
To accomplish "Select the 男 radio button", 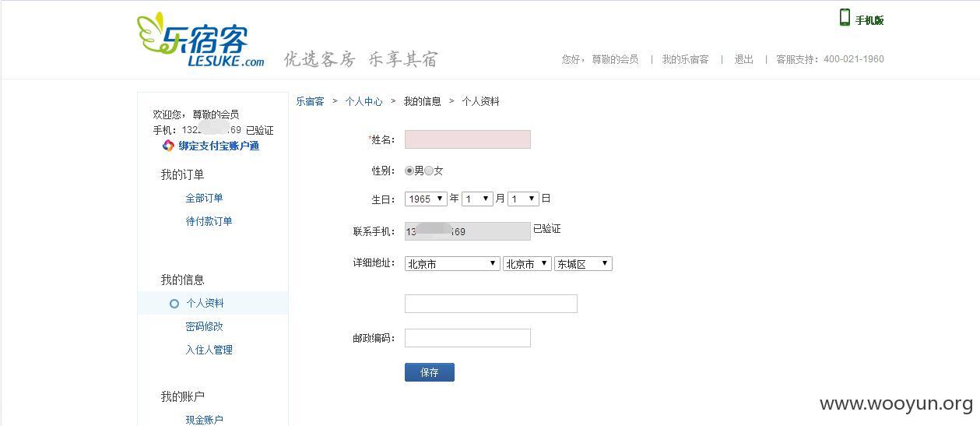I will click(409, 171).
